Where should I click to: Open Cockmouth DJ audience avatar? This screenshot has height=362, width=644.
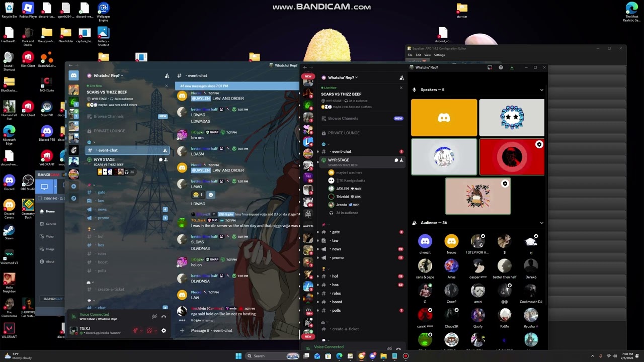tap(531, 291)
